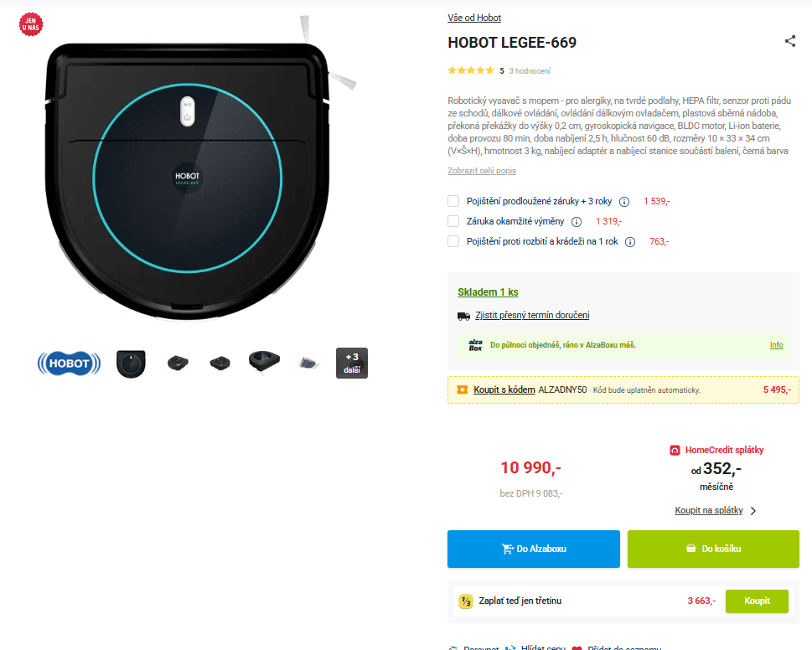This screenshot has height=650, width=812.
Task: Tick the Záruka okamžité výměny checkbox
Action: pyautogui.click(x=453, y=221)
